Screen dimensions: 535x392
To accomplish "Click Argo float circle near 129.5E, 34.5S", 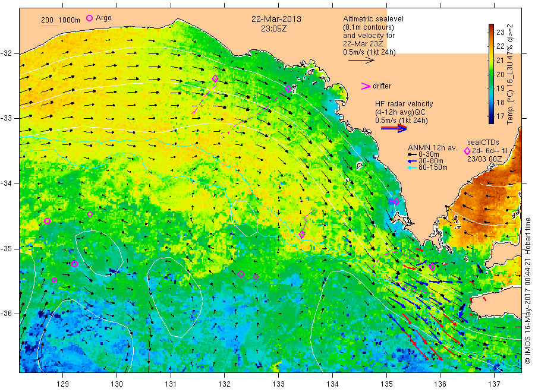I will tap(90, 214).
